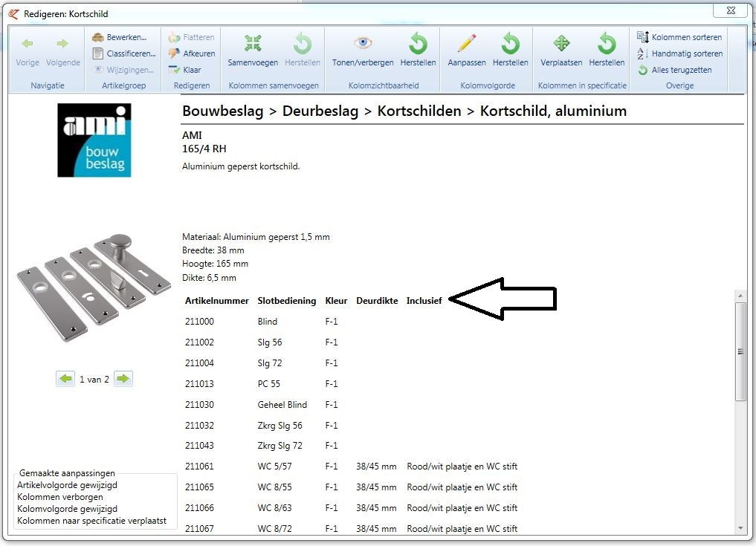Click Kolommen sorteren
This screenshot has height=546, width=756.
click(x=679, y=37)
